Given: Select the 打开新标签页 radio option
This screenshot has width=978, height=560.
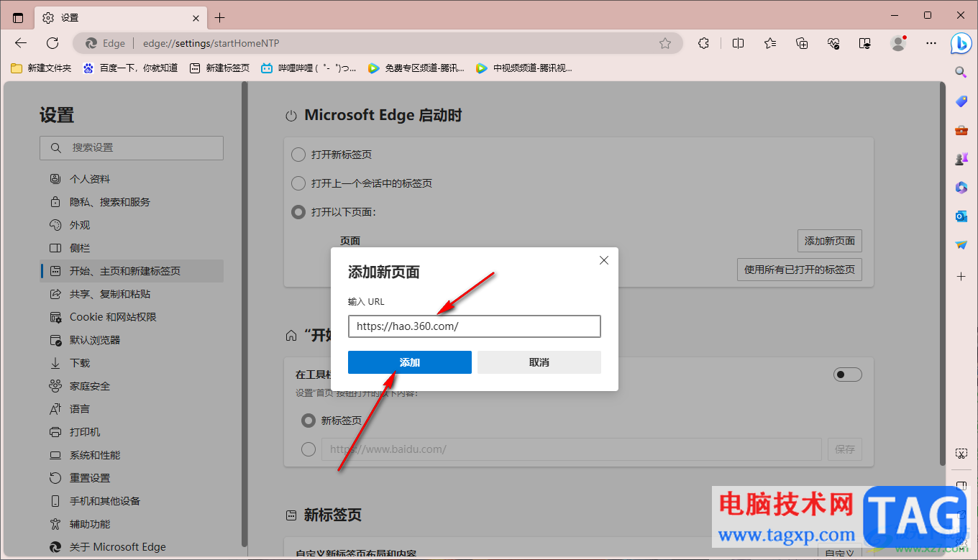Looking at the screenshot, I should 298,155.
